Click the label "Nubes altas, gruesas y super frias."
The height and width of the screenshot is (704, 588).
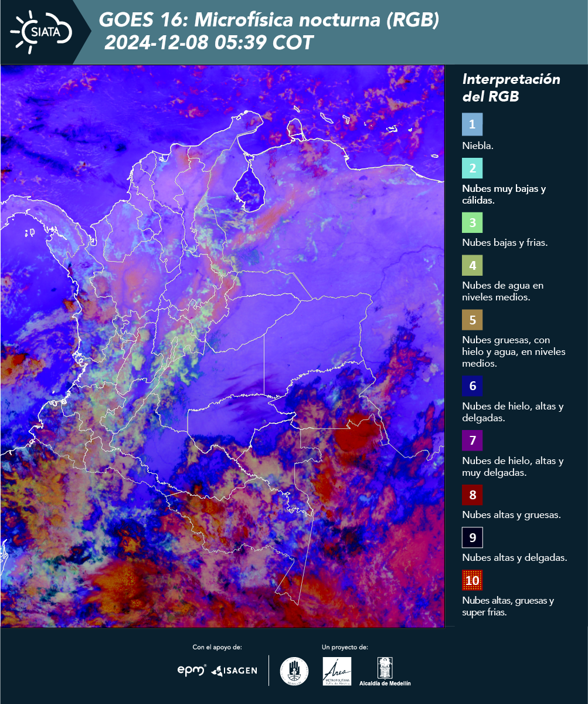pos(508,607)
